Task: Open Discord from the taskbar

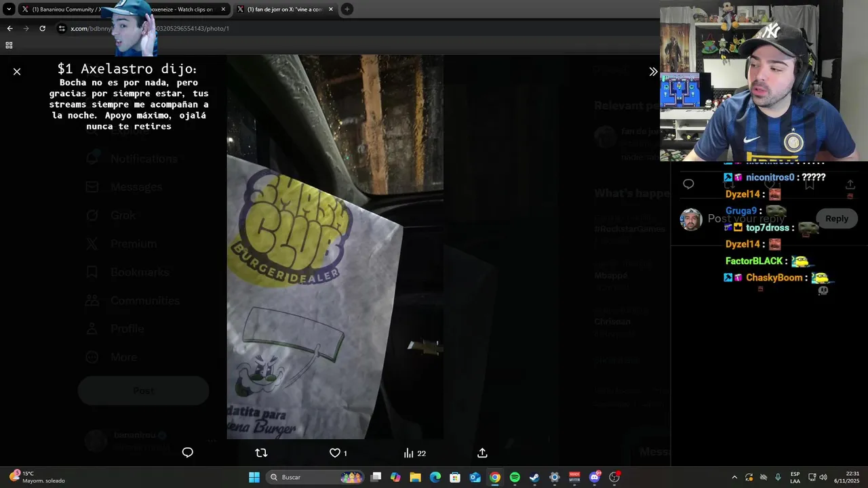Action: [x=595, y=477]
